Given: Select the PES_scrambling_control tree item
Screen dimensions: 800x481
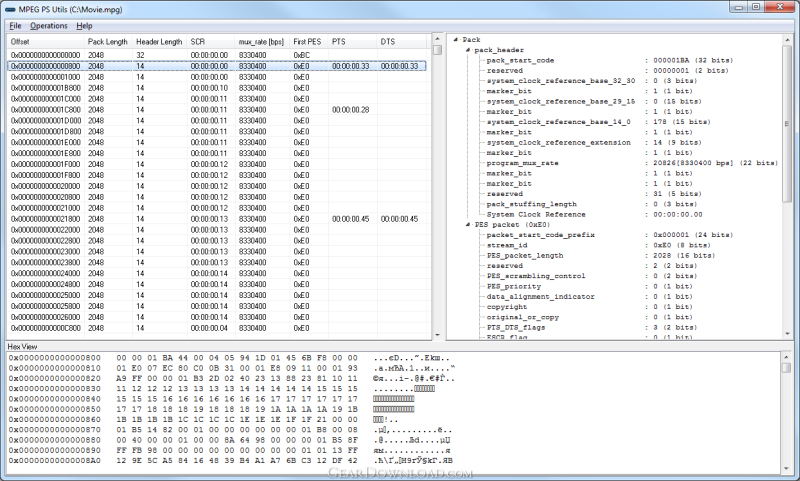Looking at the screenshot, I should point(536,276).
